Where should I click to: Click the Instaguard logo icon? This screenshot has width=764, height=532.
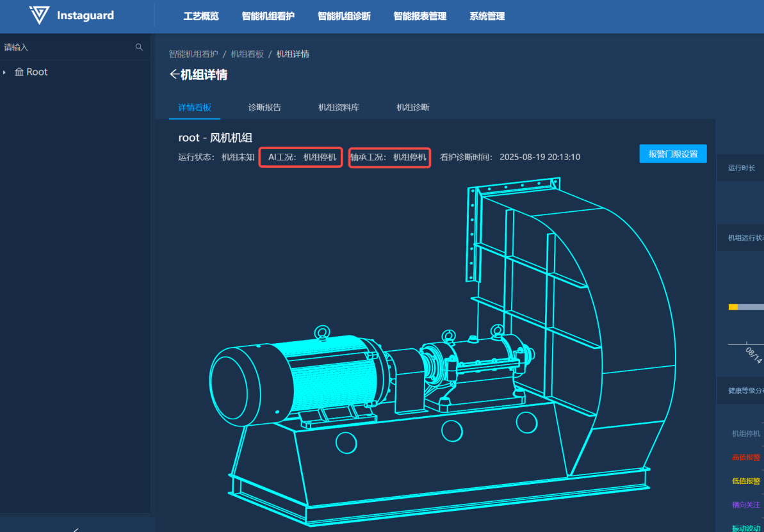coord(39,15)
